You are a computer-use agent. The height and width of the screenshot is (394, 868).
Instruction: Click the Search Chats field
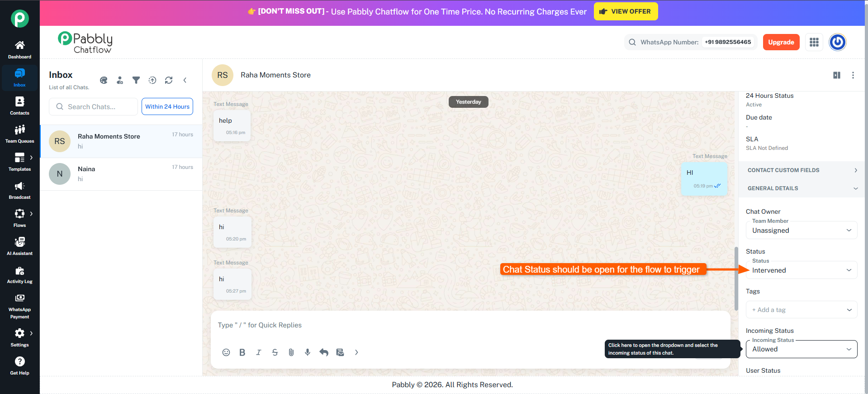coord(93,106)
